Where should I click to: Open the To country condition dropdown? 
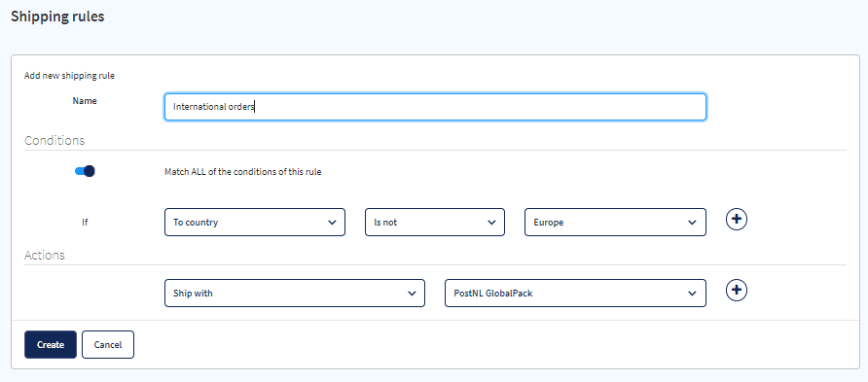(x=255, y=223)
